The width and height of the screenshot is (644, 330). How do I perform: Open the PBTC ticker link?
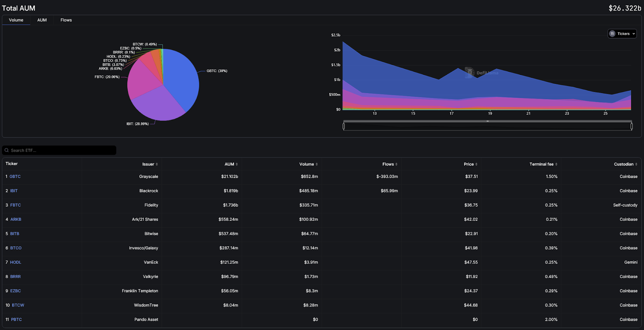[x=16, y=320]
